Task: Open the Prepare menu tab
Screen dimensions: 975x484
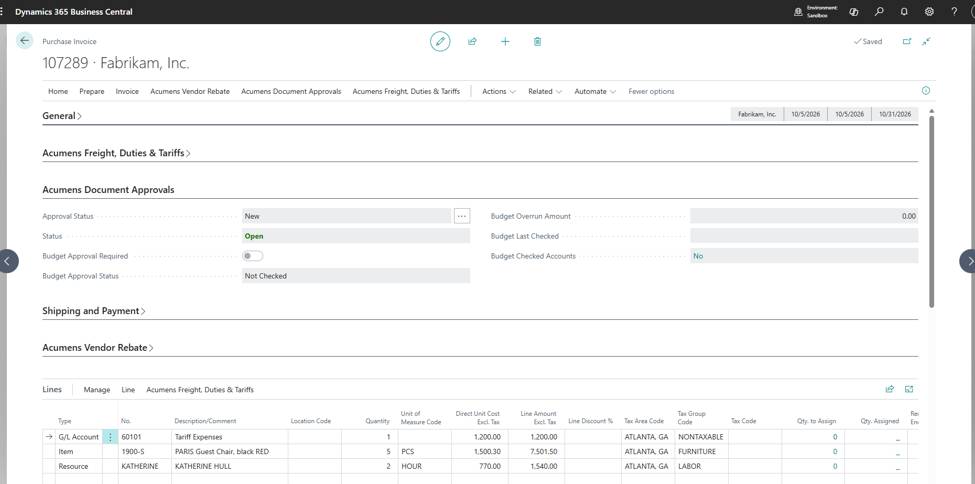Action: (92, 91)
